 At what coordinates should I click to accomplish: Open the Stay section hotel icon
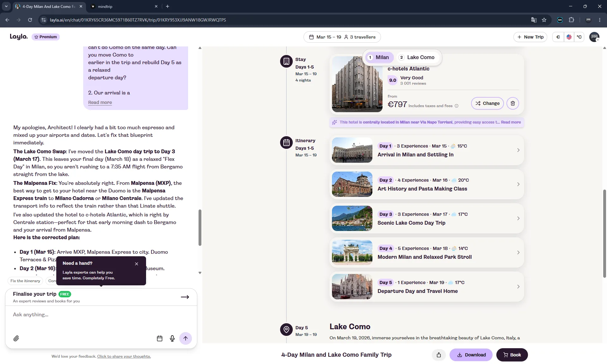286,61
